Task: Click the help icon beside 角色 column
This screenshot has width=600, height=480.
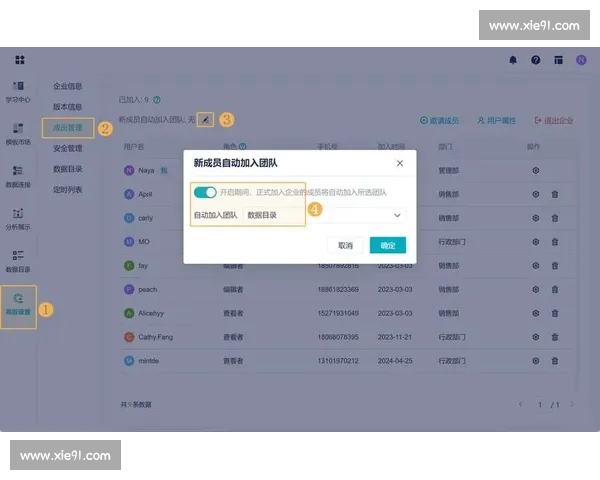Action: 243,147
